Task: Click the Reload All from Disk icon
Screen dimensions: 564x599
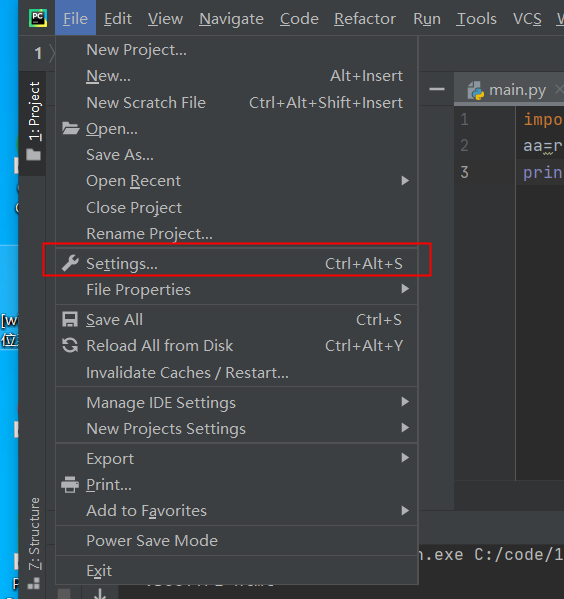Action: coord(70,346)
